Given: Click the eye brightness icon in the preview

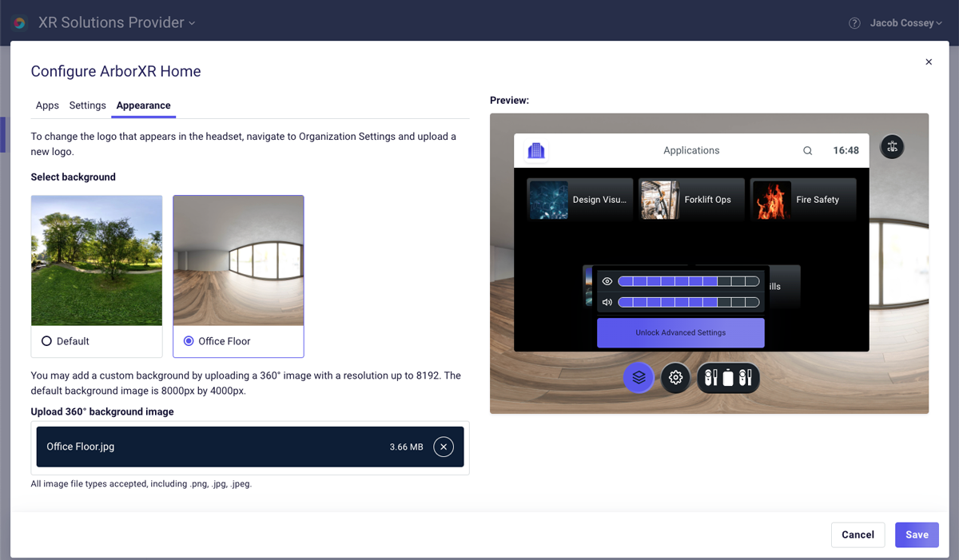Looking at the screenshot, I should tap(607, 281).
